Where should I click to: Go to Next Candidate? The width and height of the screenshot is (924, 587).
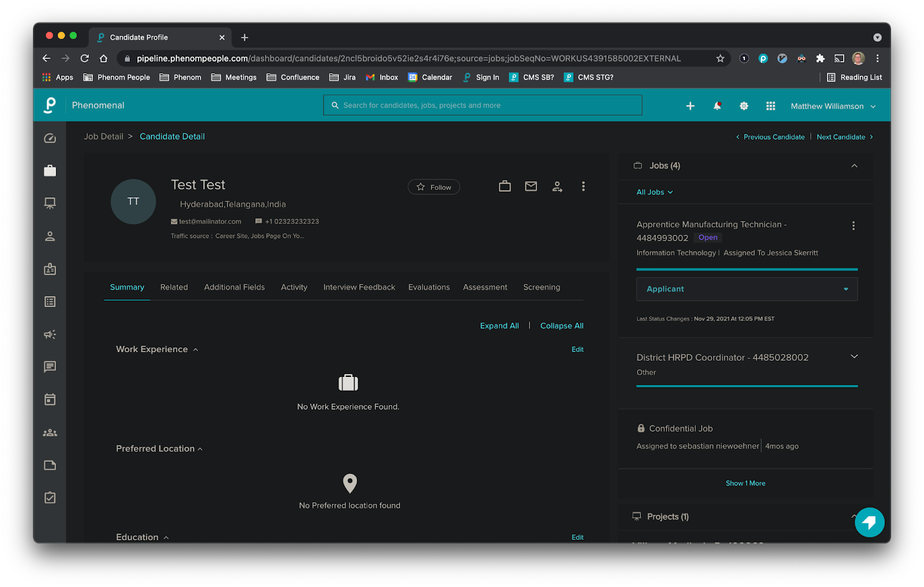[x=845, y=137]
